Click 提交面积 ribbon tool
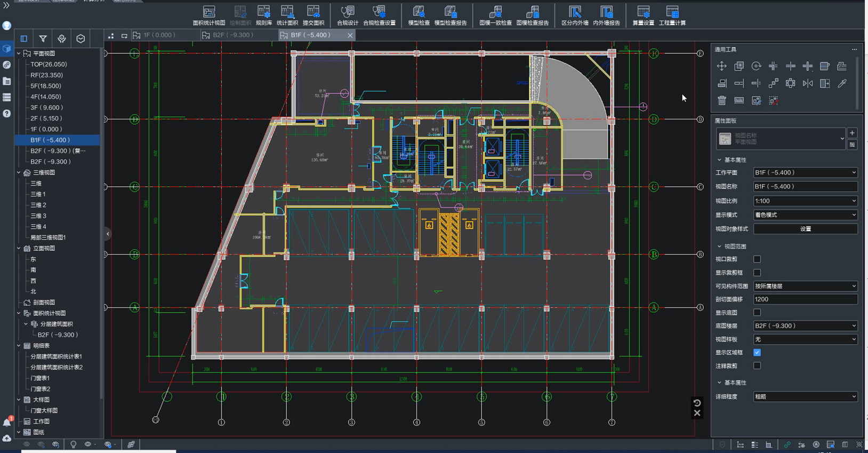868x453 pixels. click(x=314, y=15)
